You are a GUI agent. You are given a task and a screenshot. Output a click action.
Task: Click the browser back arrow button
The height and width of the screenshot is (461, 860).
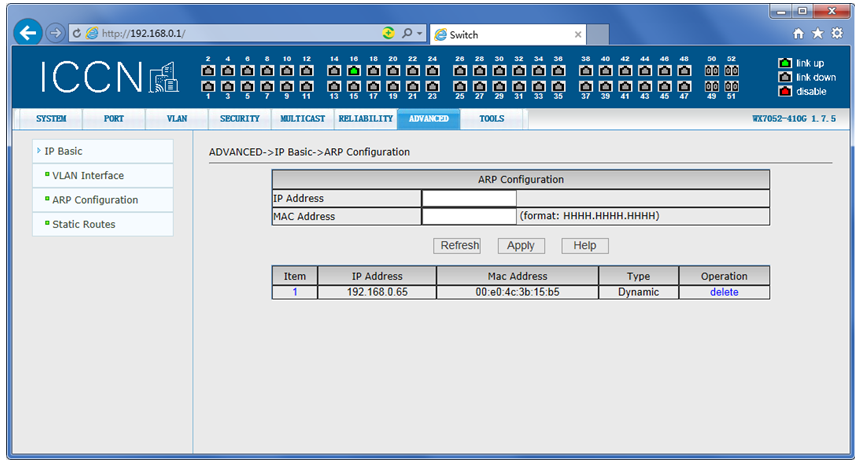(28, 33)
